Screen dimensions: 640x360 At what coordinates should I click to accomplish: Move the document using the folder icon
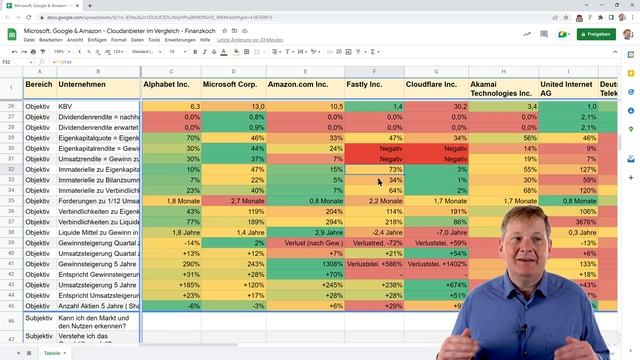tap(234, 31)
